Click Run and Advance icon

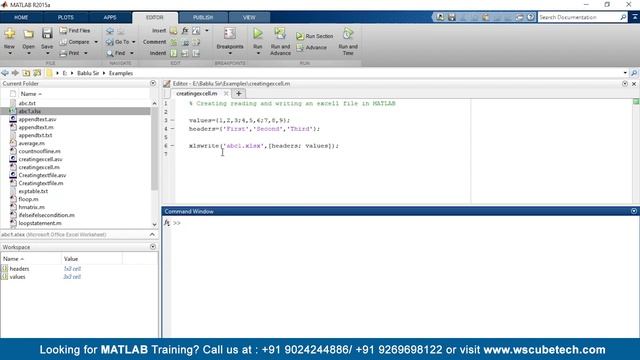tap(280, 33)
